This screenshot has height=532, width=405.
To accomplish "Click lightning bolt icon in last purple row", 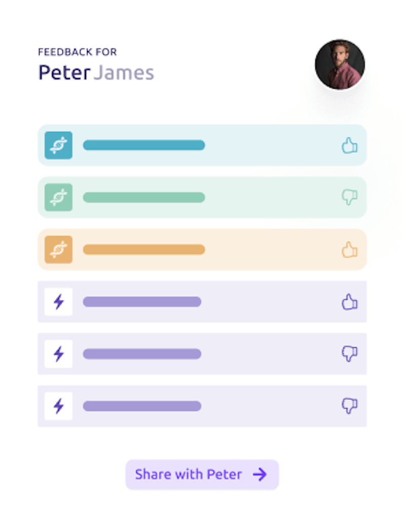I will (58, 406).
